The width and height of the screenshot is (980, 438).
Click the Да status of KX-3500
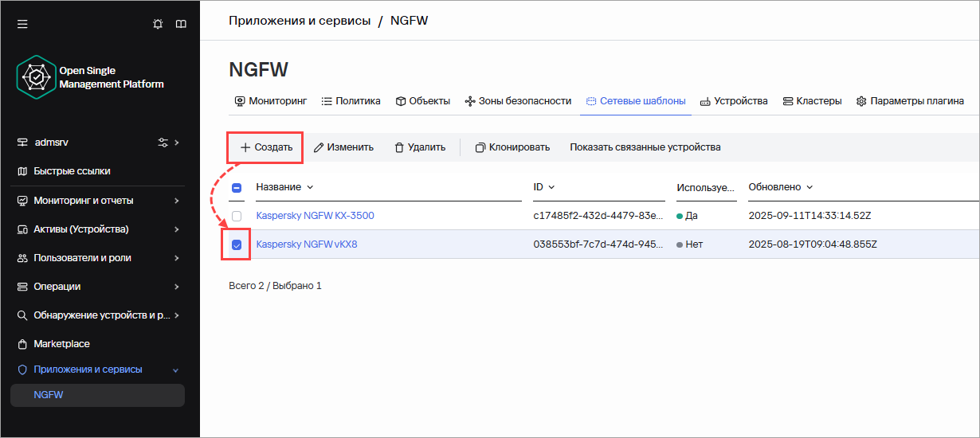(x=687, y=216)
